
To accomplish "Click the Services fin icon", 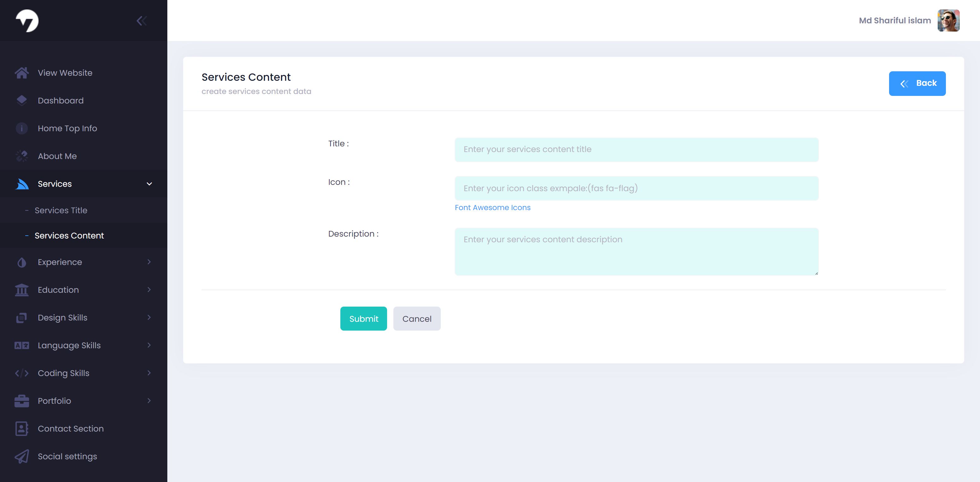I will coord(22,184).
